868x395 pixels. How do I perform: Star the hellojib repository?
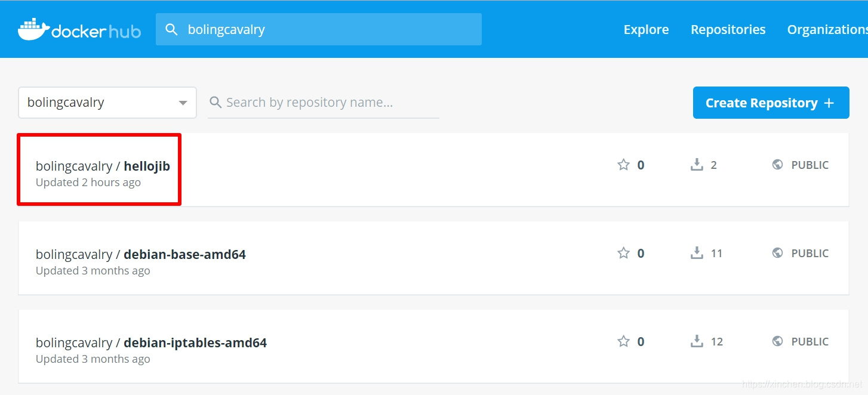click(x=623, y=165)
